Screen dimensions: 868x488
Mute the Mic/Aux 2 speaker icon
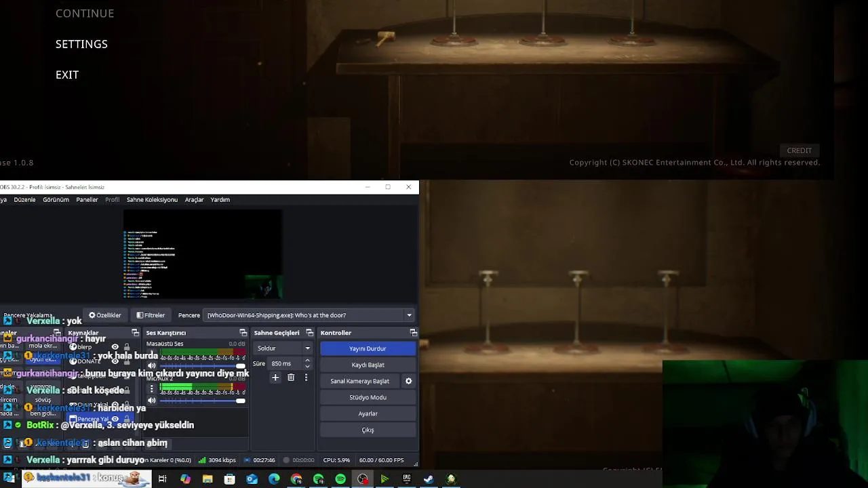[x=152, y=401]
